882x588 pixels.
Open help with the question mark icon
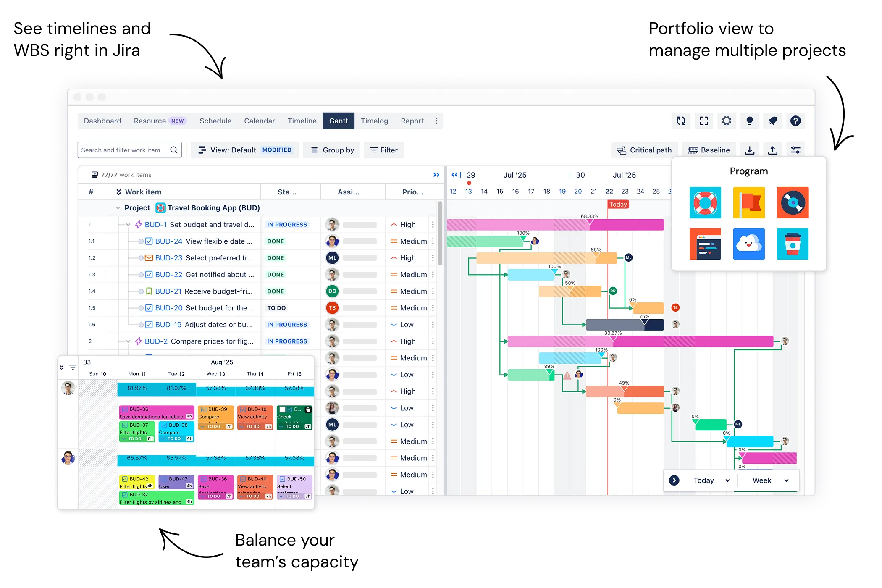tap(795, 121)
